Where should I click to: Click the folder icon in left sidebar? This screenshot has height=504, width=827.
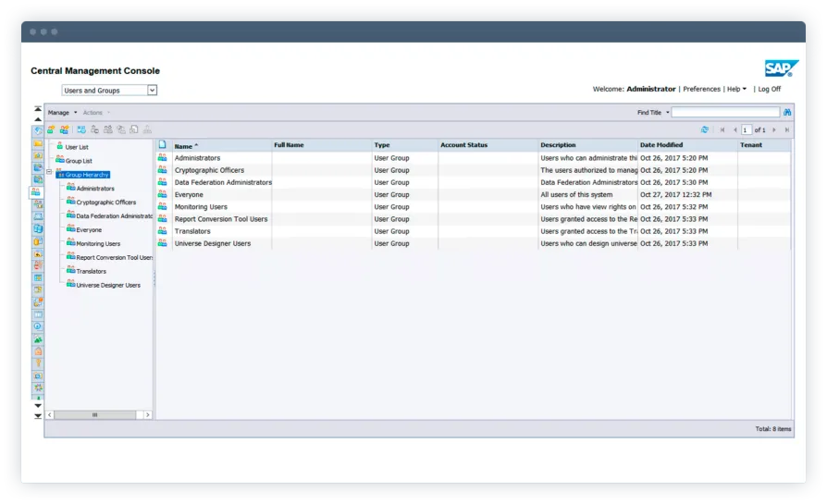[x=38, y=143]
